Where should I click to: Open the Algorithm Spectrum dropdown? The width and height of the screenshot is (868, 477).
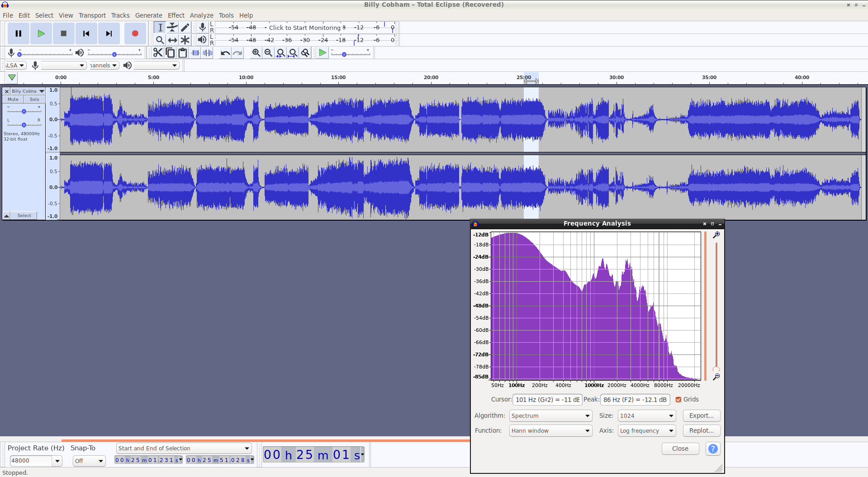click(550, 416)
